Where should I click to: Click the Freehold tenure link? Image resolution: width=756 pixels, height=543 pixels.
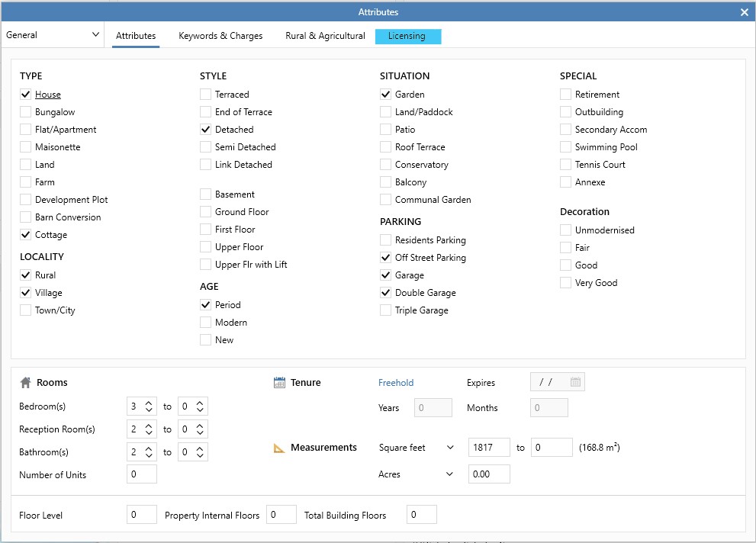click(x=396, y=383)
